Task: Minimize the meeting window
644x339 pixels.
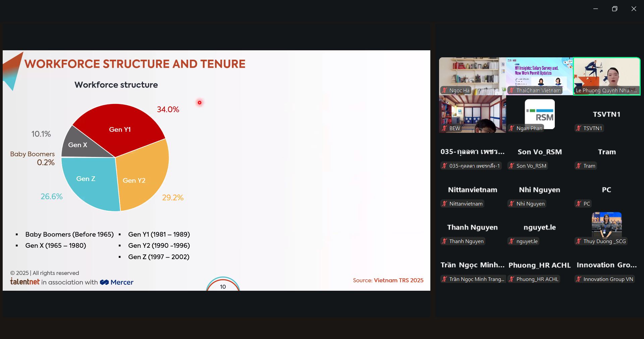Action: click(595, 9)
